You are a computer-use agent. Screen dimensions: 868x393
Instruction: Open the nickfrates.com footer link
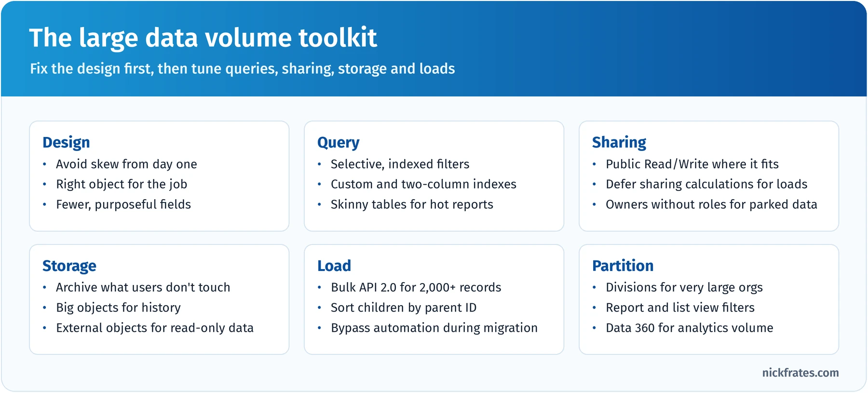pyautogui.click(x=800, y=373)
